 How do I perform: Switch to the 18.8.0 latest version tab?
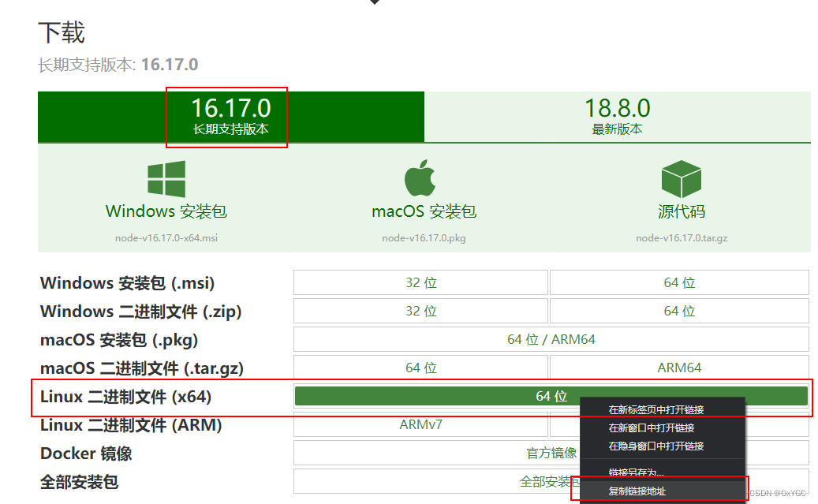(618, 117)
